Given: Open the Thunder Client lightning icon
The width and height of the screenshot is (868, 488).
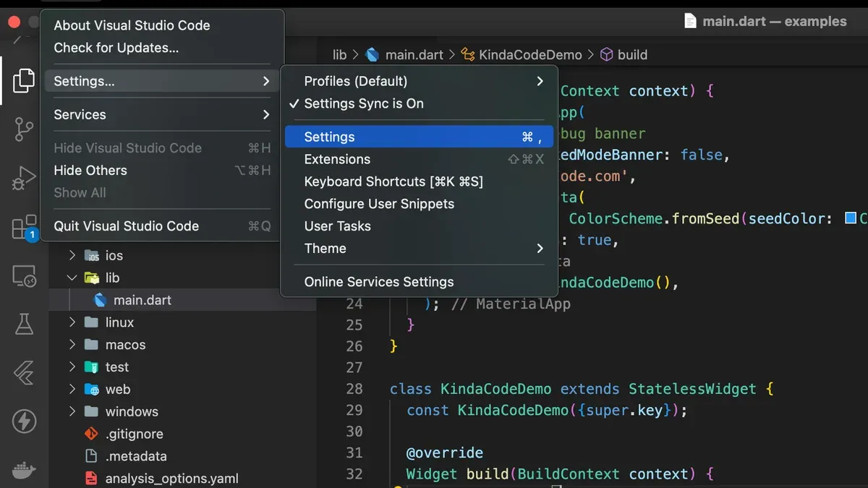Looking at the screenshot, I should pyautogui.click(x=24, y=421).
